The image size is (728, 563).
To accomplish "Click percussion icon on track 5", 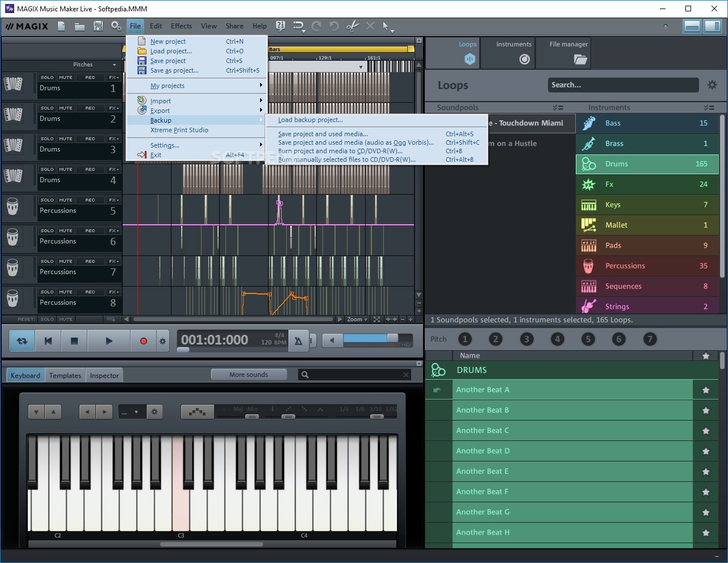I will tap(12, 207).
